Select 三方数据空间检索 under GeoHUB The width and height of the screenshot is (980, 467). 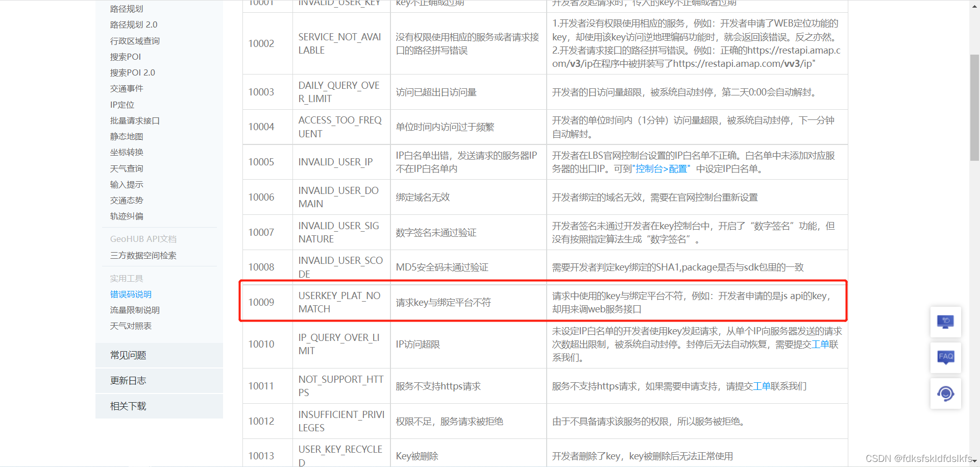(143, 255)
